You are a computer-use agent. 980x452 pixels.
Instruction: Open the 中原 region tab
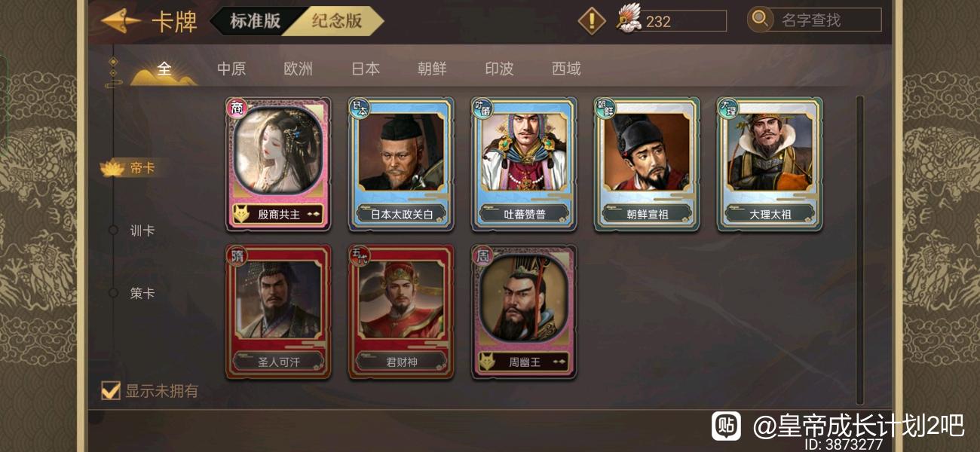(x=231, y=69)
